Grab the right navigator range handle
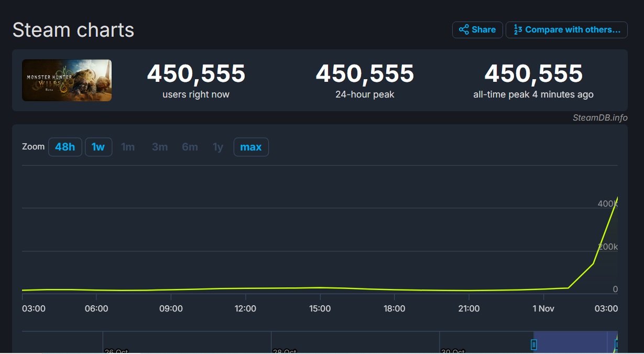This screenshot has height=354, width=644. [x=617, y=344]
